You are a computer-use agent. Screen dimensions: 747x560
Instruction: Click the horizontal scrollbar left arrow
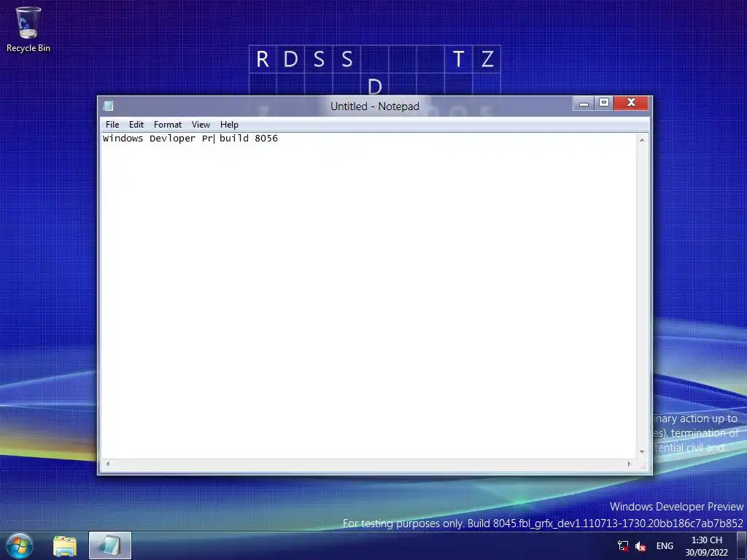[x=108, y=464]
